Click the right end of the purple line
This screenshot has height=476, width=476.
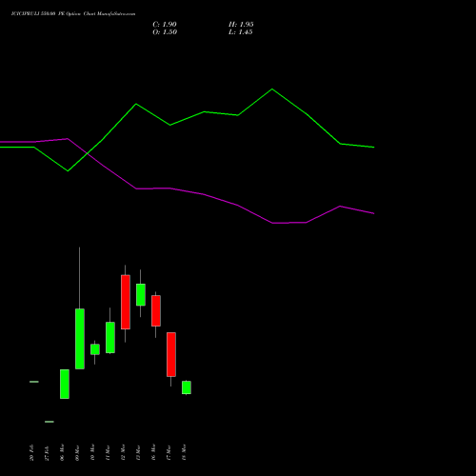(x=374, y=213)
